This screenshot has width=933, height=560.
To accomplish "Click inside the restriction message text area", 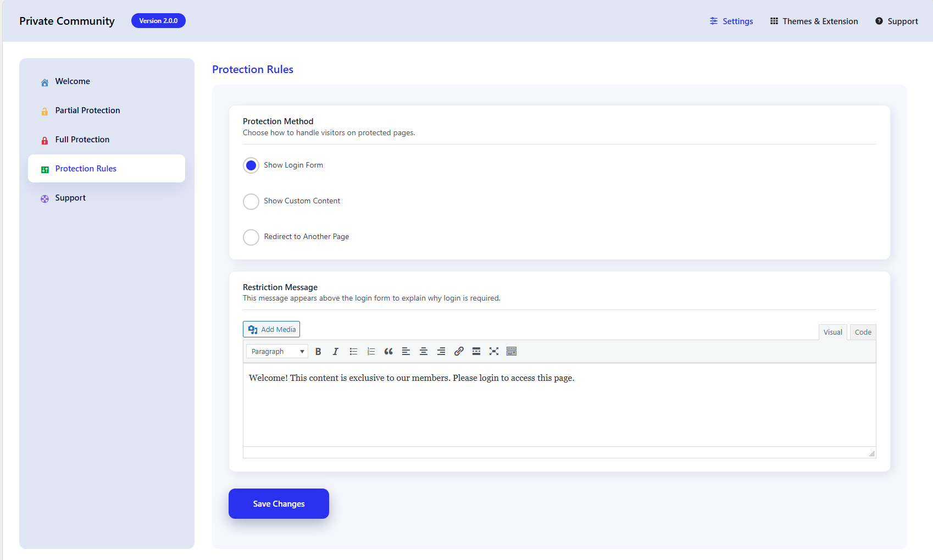I will pyautogui.click(x=559, y=407).
